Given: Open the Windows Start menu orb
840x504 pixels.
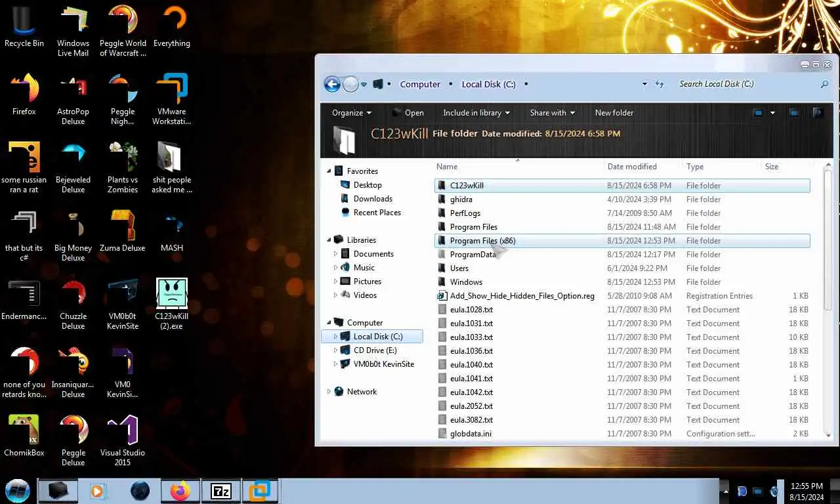Looking at the screenshot, I should (18, 491).
